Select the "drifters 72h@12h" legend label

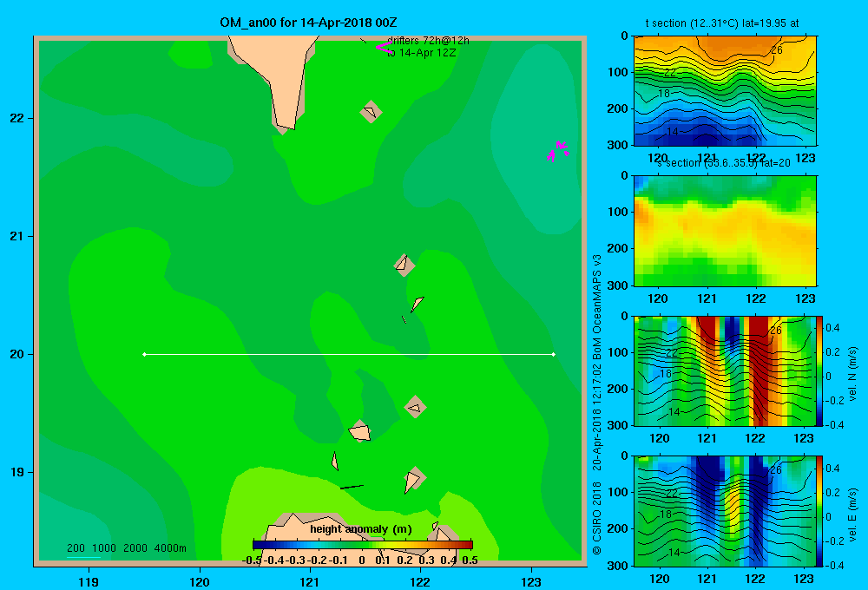[x=428, y=41]
